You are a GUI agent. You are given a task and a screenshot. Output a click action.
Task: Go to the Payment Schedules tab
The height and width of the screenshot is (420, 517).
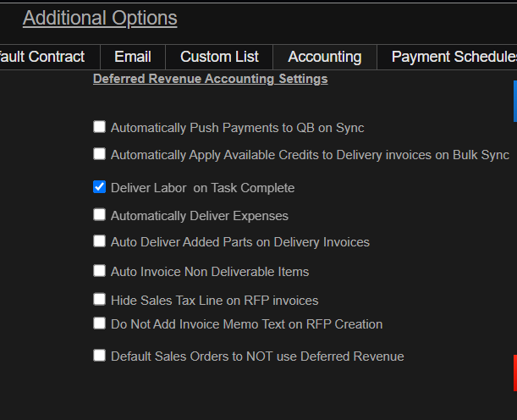coord(454,57)
